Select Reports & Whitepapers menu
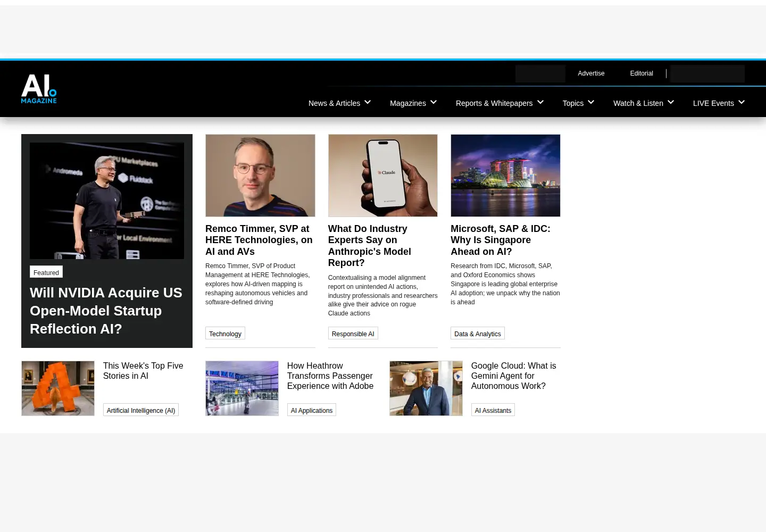The width and height of the screenshot is (766, 532). tap(494, 103)
